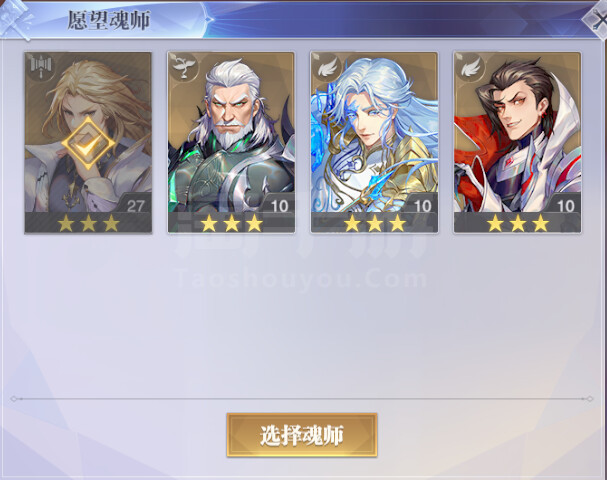This screenshot has width=607, height=480.
Task: Select the blue-haired hero card
Action: click(x=374, y=142)
